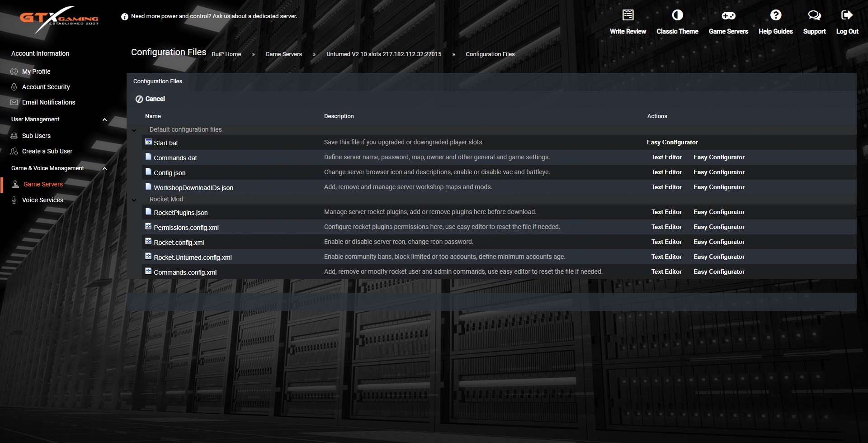Click the Start.bat file icon

tap(148, 142)
